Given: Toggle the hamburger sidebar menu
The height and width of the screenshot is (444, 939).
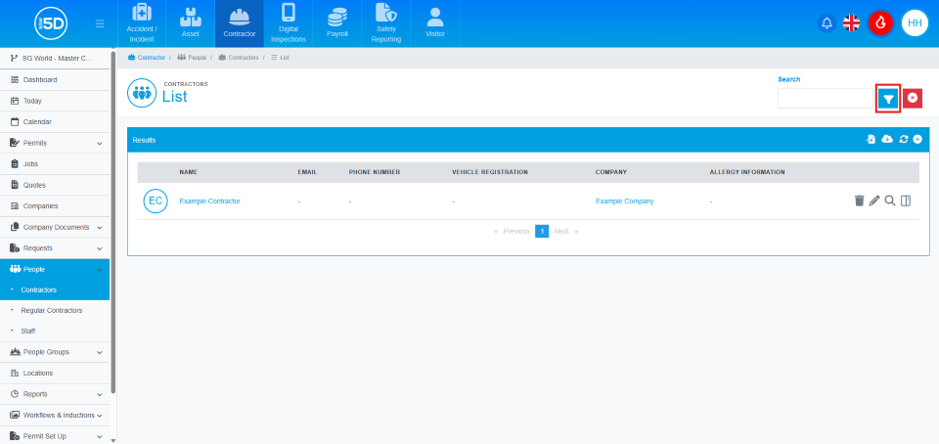Looking at the screenshot, I should point(100,24).
